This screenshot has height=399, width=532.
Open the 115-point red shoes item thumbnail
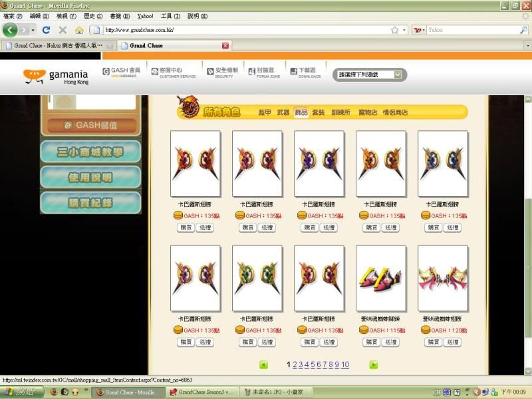pyautogui.click(x=380, y=278)
